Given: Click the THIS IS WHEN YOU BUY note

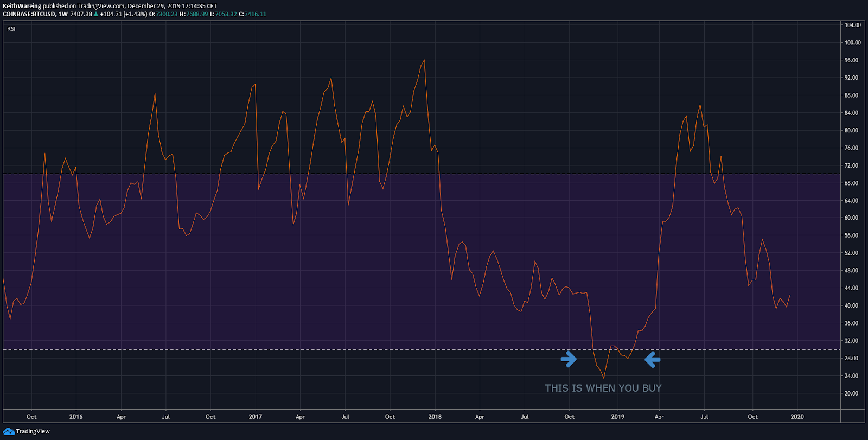Looking at the screenshot, I should pyautogui.click(x=603, y=388).
